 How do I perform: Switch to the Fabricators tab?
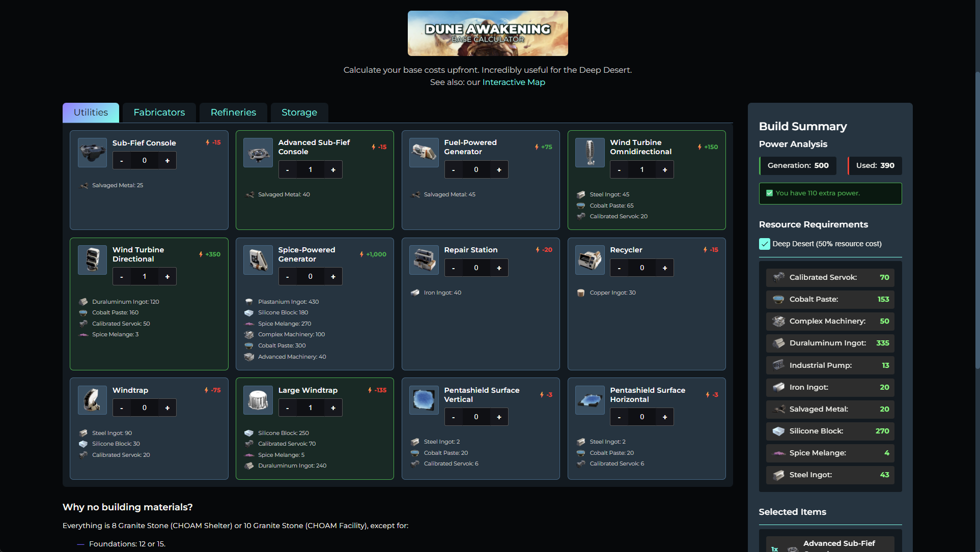coord(159,112)
